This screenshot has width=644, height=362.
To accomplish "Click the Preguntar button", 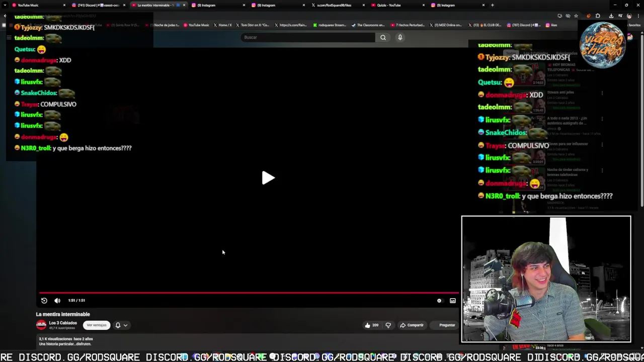I will pyautogui.click(x=447, y=325).
